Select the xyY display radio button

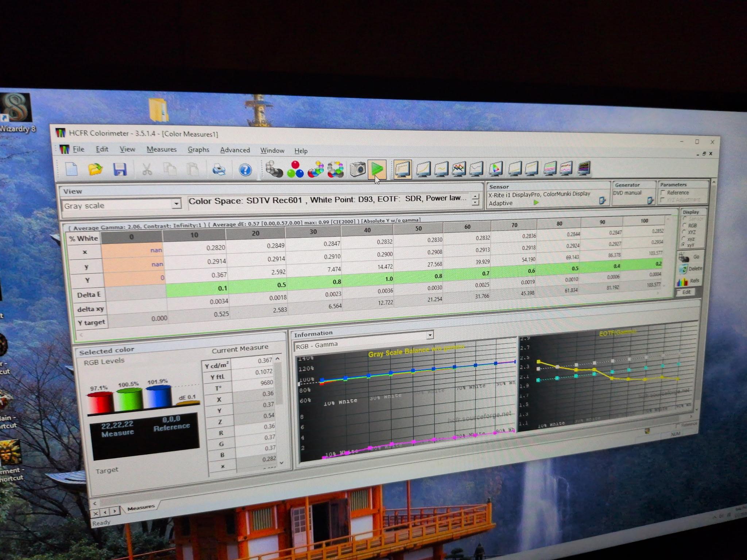click(x=683, y=245)
